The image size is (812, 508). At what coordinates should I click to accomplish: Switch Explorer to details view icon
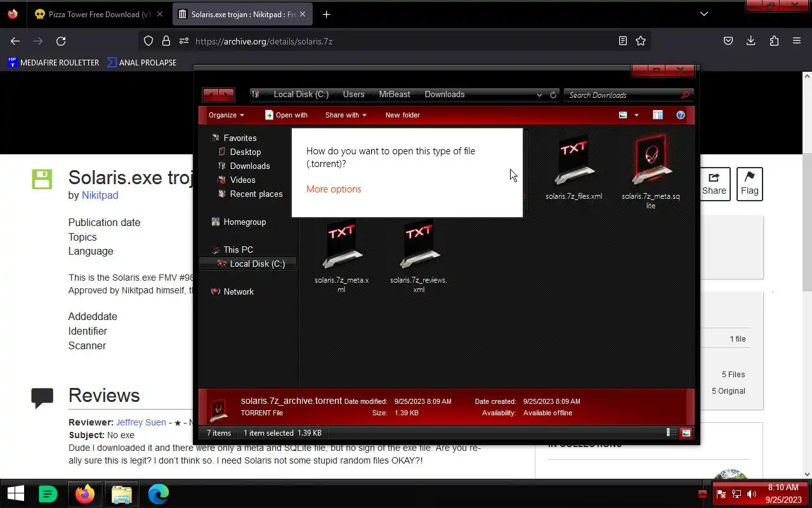[670, 432]
